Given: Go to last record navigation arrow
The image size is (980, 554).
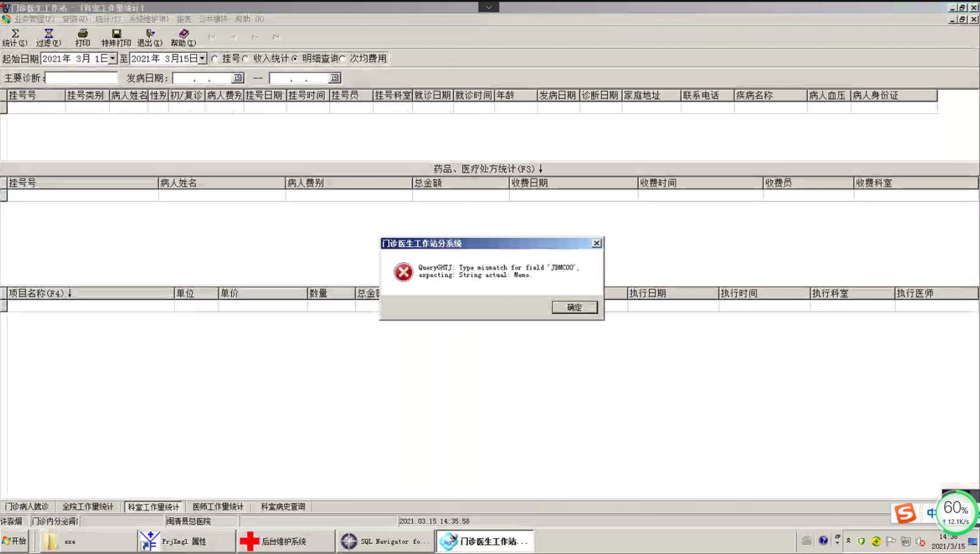Looking at the screenshot, I should [276, 37].
